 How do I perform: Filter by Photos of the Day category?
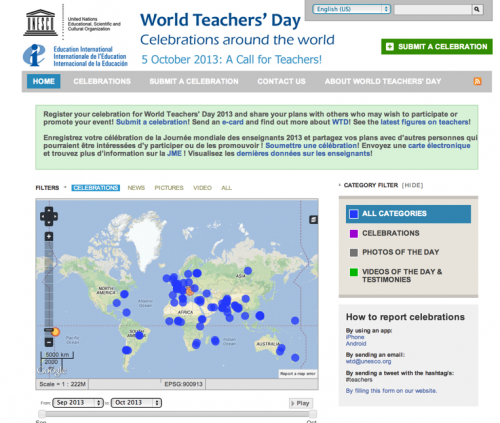click(x=394, y=252)
